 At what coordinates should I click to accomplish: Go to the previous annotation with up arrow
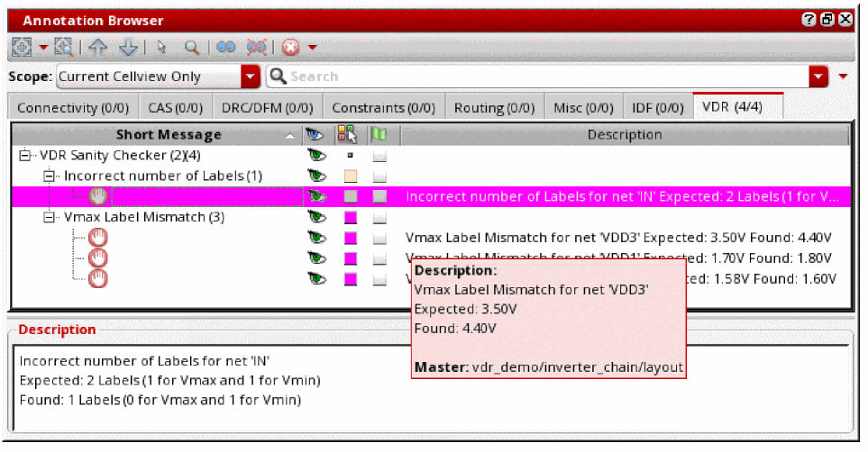click(x=98, y=47)
